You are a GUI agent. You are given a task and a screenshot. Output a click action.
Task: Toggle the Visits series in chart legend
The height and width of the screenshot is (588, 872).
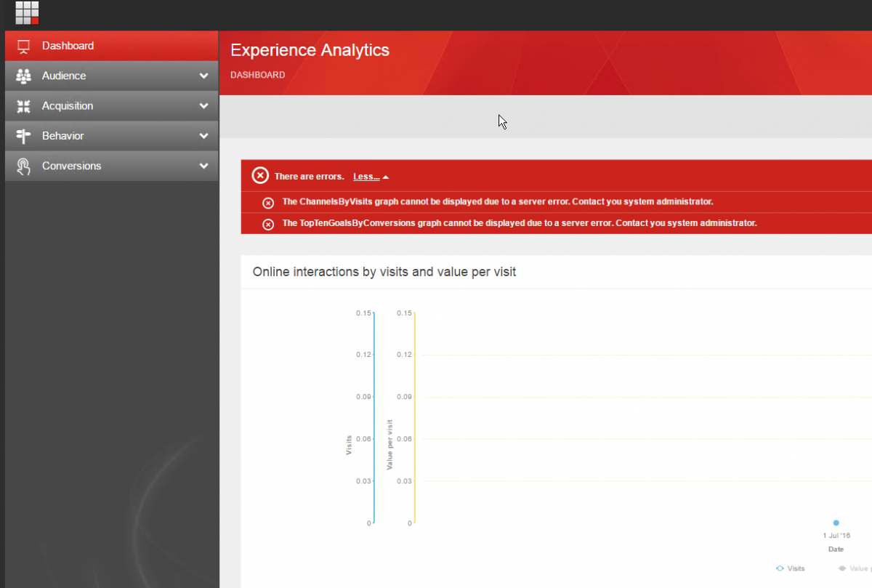point(791,568)
